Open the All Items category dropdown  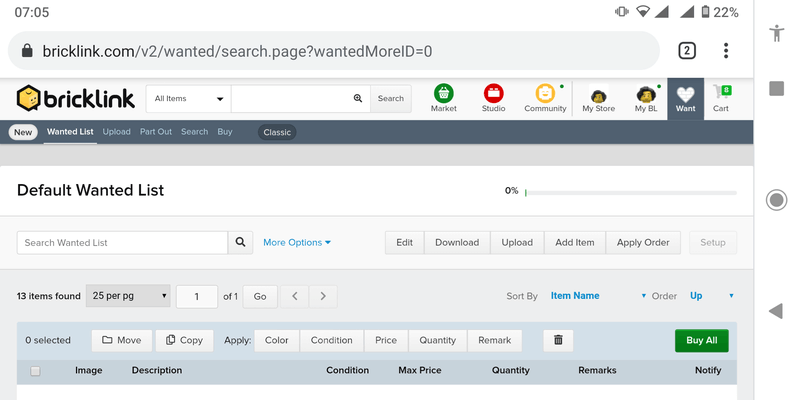coord(188,98)
